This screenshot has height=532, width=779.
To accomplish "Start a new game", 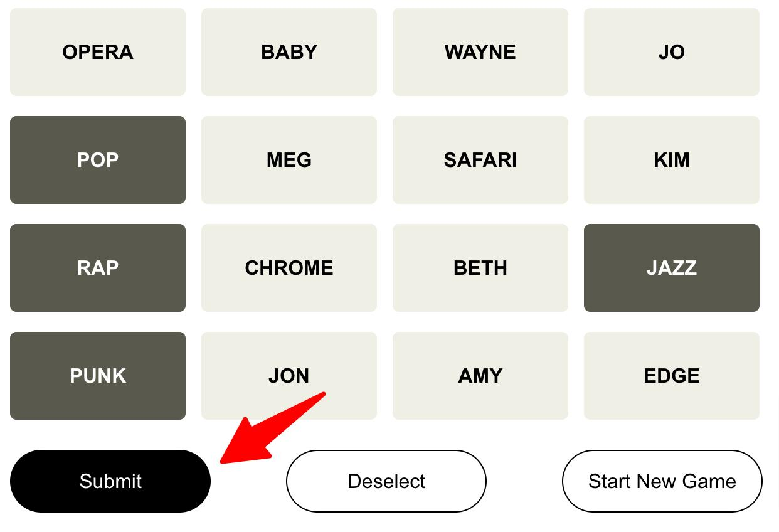I will 662,481.
